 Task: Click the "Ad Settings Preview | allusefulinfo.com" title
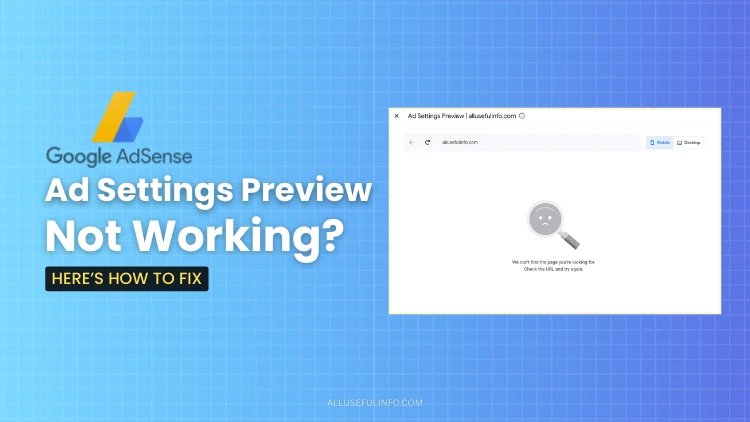(462, 116)
